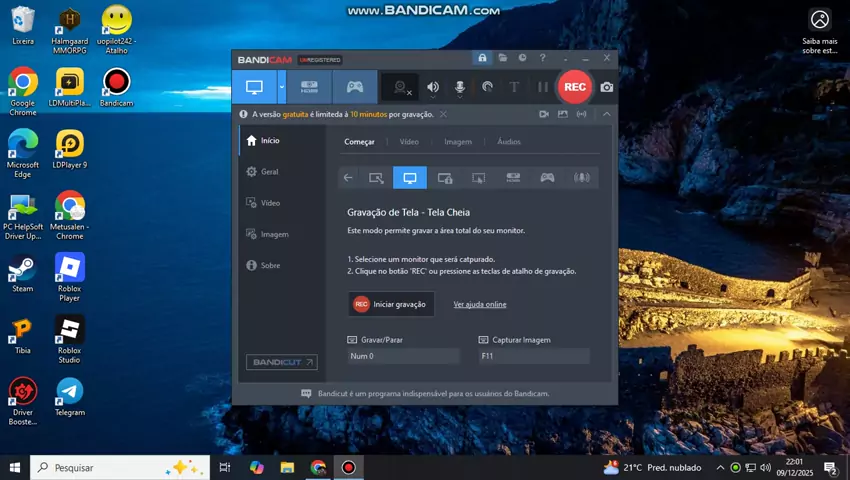Select fullscreen recording mode icon
The width and height of the screenshot is (850, 480).
tap(410, 178)
